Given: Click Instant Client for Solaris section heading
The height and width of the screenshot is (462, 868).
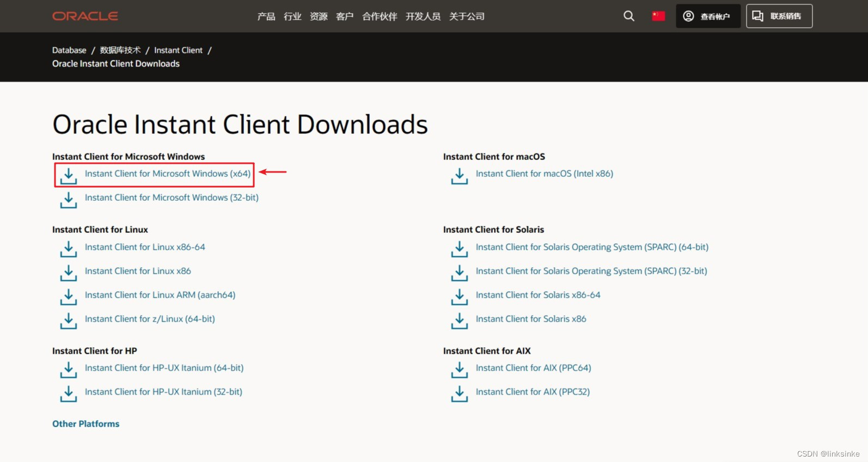Looking at the screenshot, I should (x=493, y=230).
